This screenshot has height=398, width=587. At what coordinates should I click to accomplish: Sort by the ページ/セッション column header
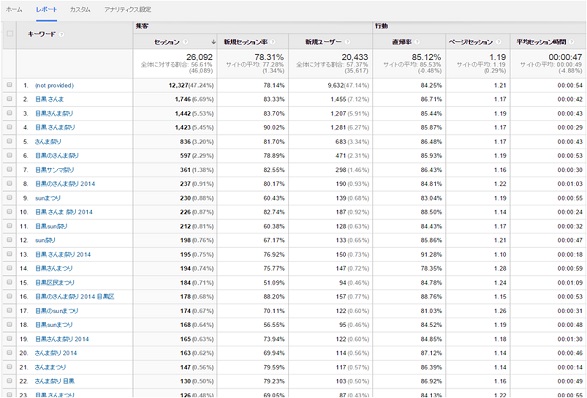(471, 42)
